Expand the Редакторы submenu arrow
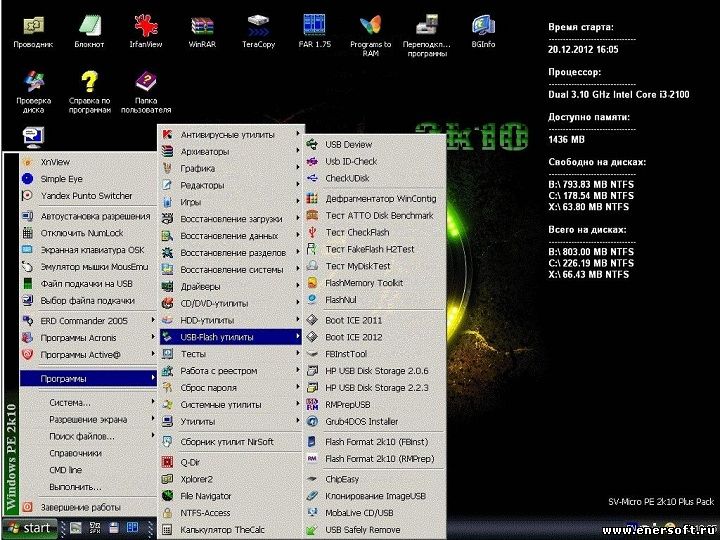The height and width of the screenshot is (540, 720). [298, 185]
